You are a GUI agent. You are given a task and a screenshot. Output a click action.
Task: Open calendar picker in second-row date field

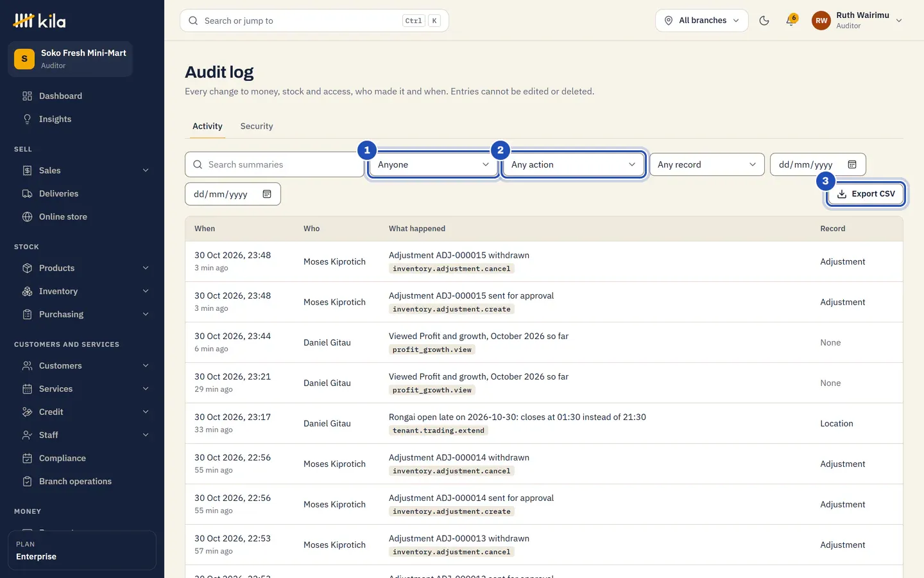(267, 194)
